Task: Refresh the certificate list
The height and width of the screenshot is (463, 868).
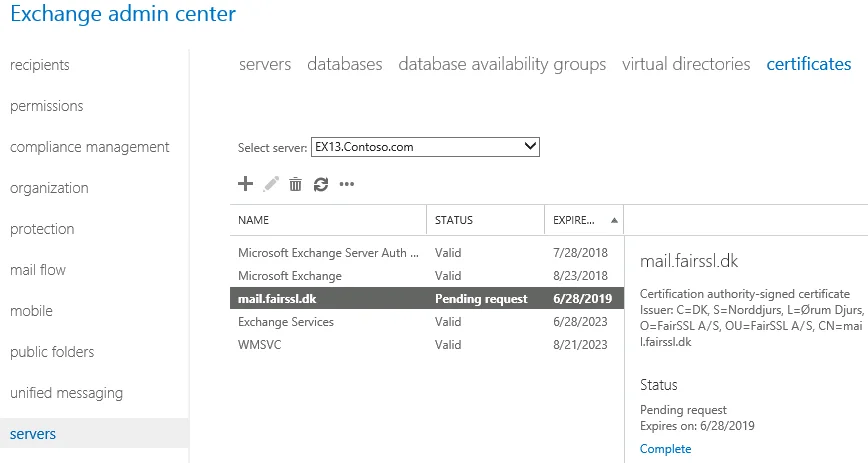Action: click(321, 184)
